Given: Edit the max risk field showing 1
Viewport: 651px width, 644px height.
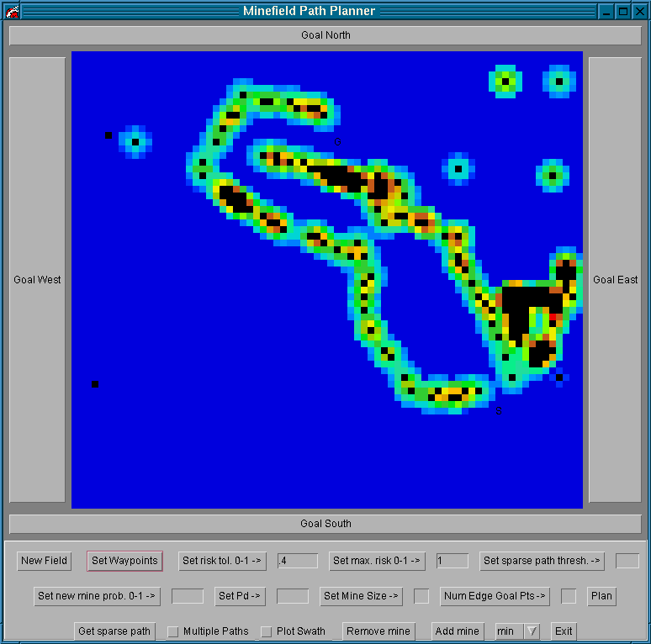Looking at the screenshot, I should 453,561.
